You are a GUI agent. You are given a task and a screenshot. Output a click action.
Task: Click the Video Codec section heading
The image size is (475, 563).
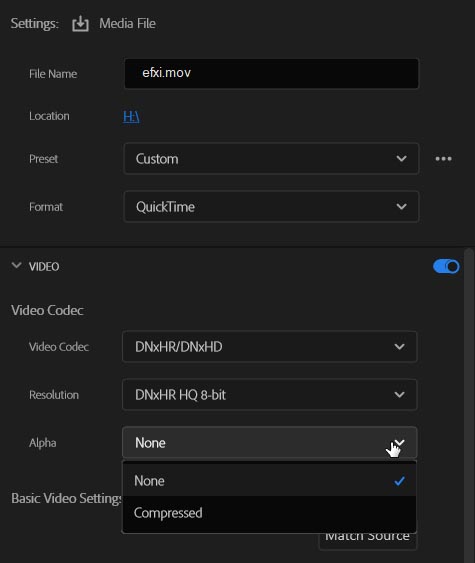47,311
